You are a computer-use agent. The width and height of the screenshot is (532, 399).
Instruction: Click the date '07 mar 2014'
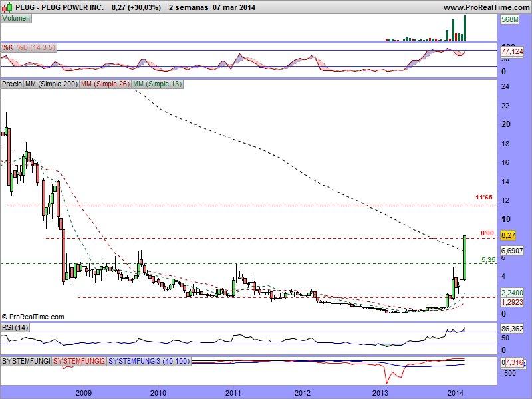[234, 7]
